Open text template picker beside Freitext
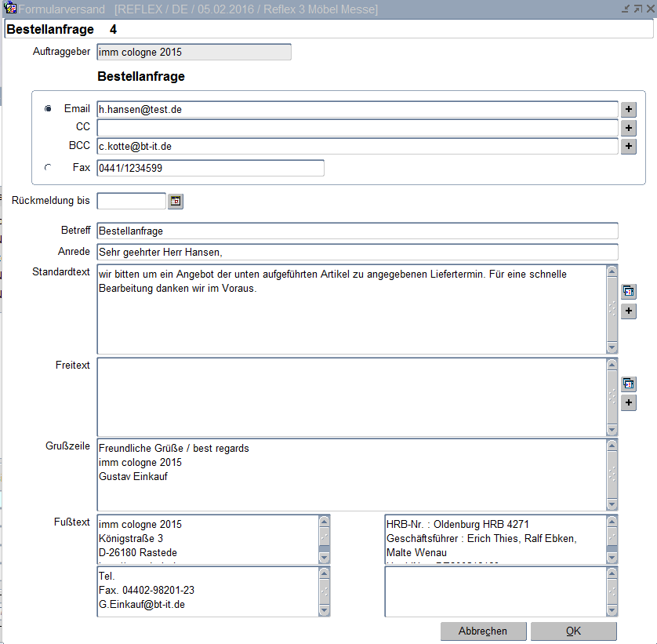Image resolution: width=657 pixels, height=644 pixels. [x=628, y=384]
